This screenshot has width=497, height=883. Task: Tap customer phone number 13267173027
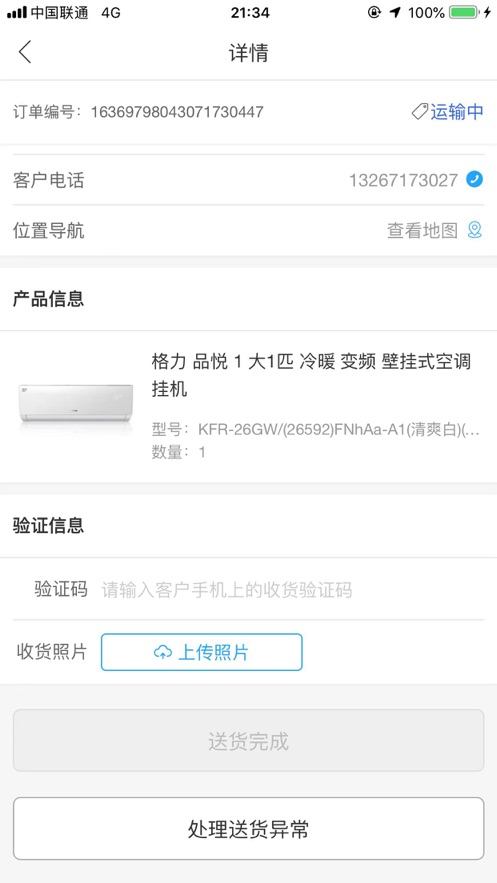[404, 181]
